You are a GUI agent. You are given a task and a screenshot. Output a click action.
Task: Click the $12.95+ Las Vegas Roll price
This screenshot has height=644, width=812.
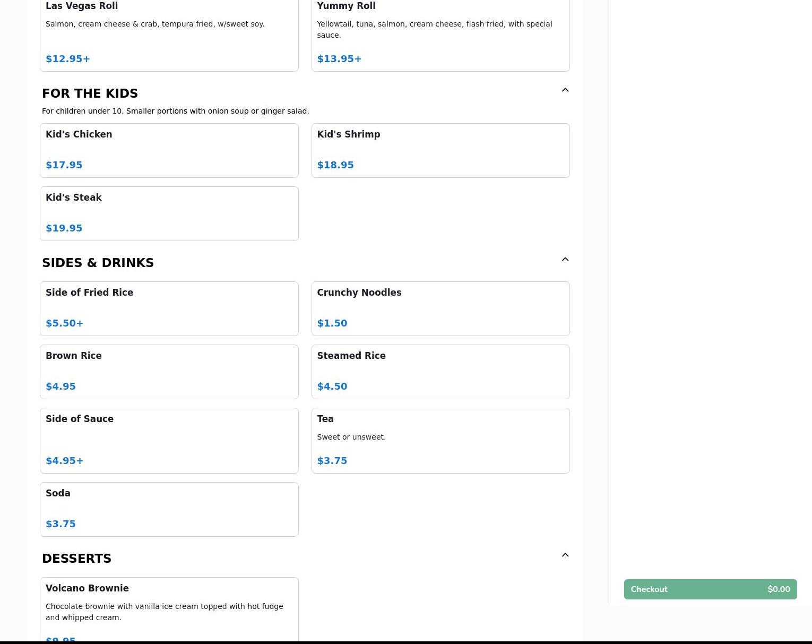(68, 59)
